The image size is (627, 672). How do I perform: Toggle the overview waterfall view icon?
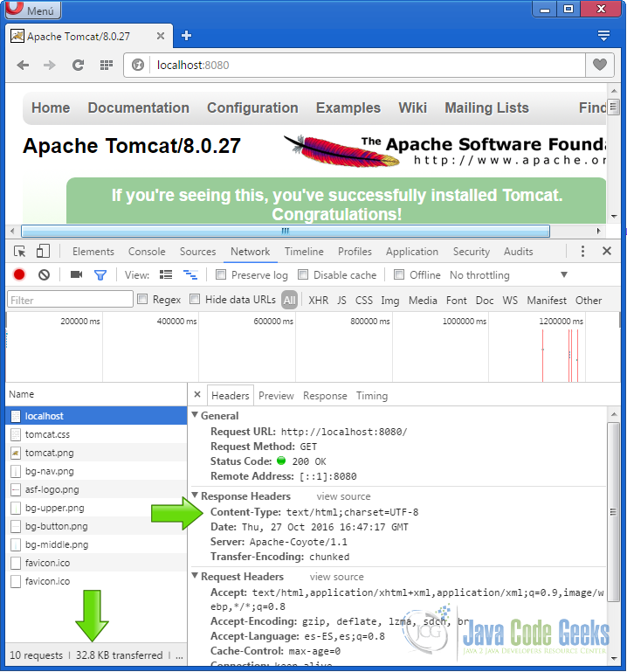coord(190,274)
